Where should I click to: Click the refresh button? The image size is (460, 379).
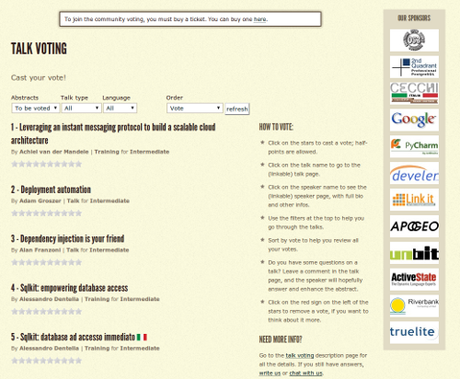tap(237, 109)
